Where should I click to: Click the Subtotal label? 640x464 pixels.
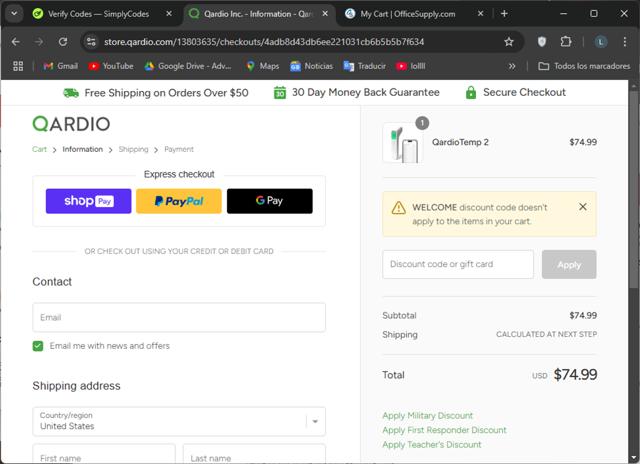[399, 315]
